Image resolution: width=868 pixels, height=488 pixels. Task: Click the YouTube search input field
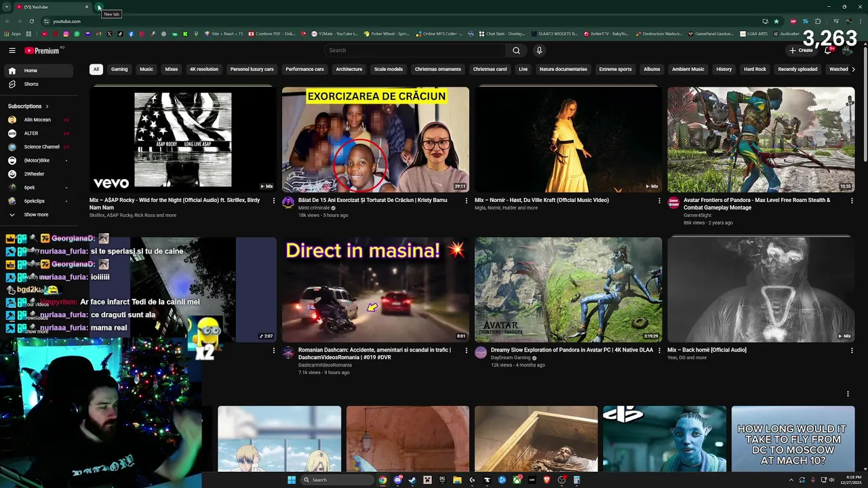click(415, 50)
